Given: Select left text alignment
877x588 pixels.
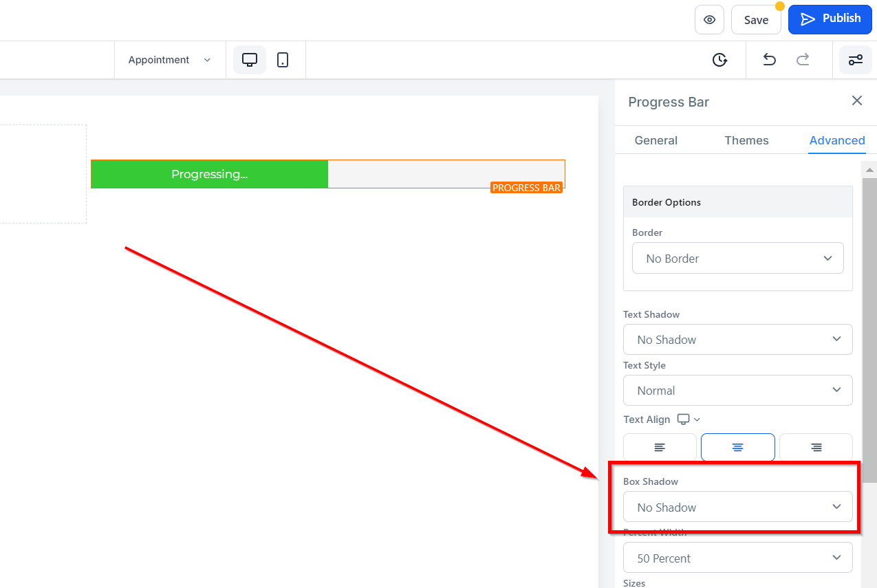Looking at the screenshot, I should tap(660, 447).
